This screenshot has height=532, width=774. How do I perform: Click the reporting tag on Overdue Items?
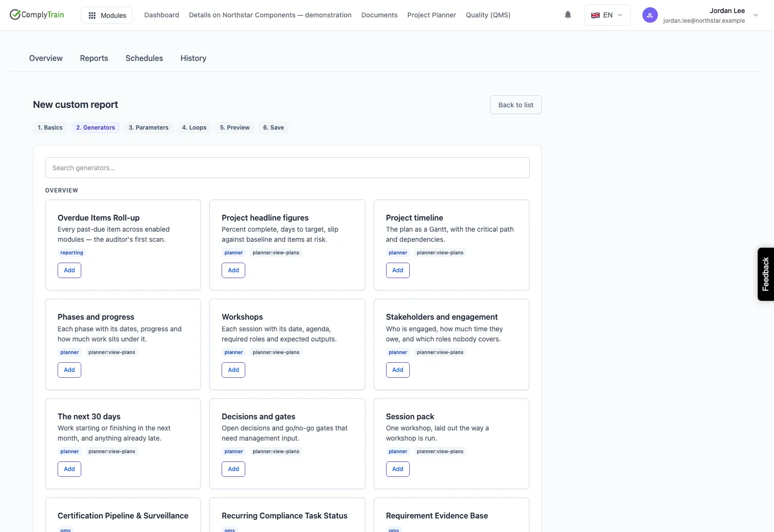pos(72,253)
